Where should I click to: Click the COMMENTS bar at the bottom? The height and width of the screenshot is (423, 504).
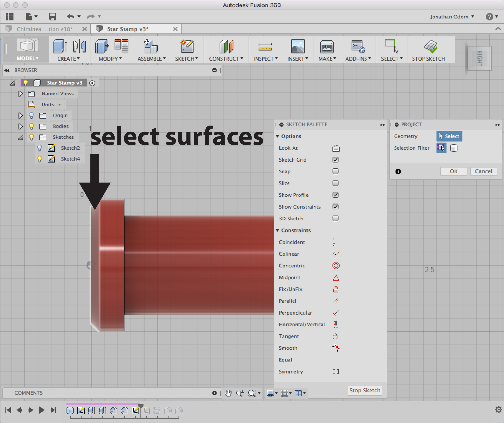[x=28, y=393]
